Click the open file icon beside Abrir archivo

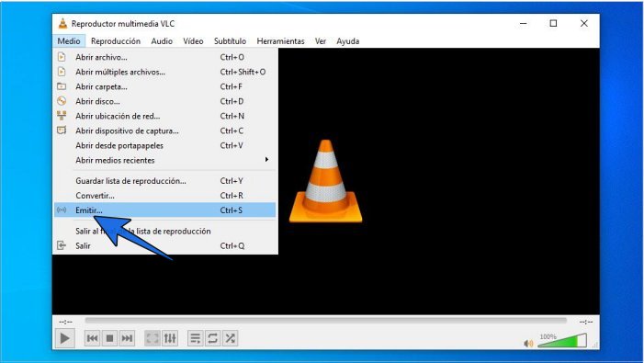62,57
